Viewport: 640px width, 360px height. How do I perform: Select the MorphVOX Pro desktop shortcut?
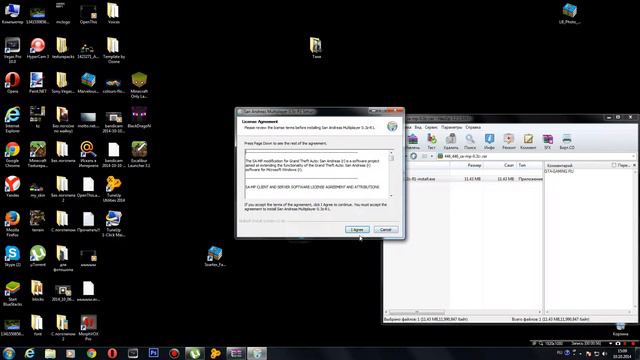(88, 328)
